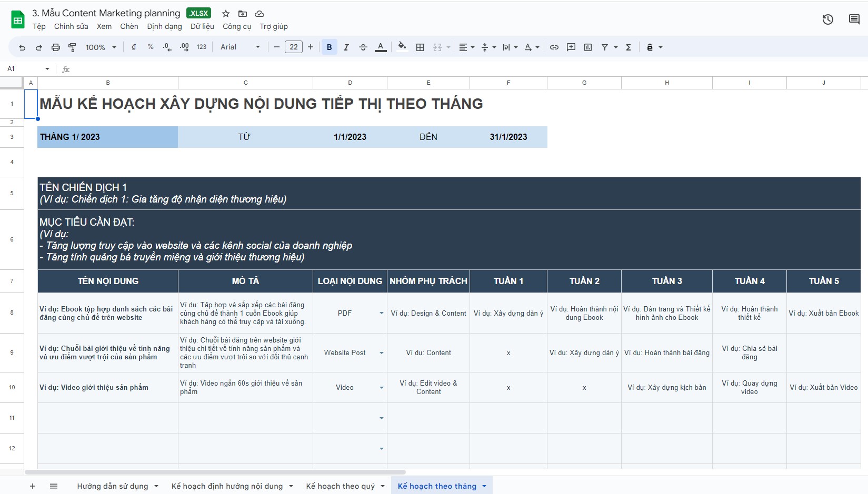This screenshot has width=868, height=494.
Task: Click the merge cells icon
Action: point(437,47)
